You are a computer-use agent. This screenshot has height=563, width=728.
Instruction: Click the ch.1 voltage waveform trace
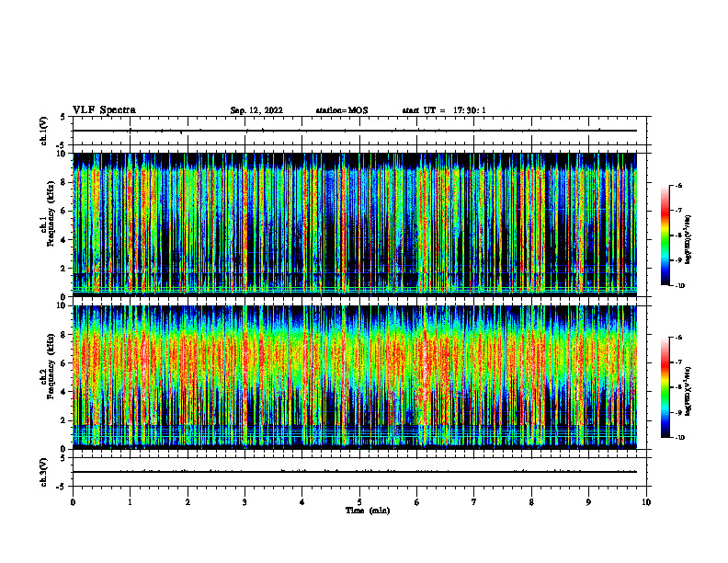(x=355, y=131)
